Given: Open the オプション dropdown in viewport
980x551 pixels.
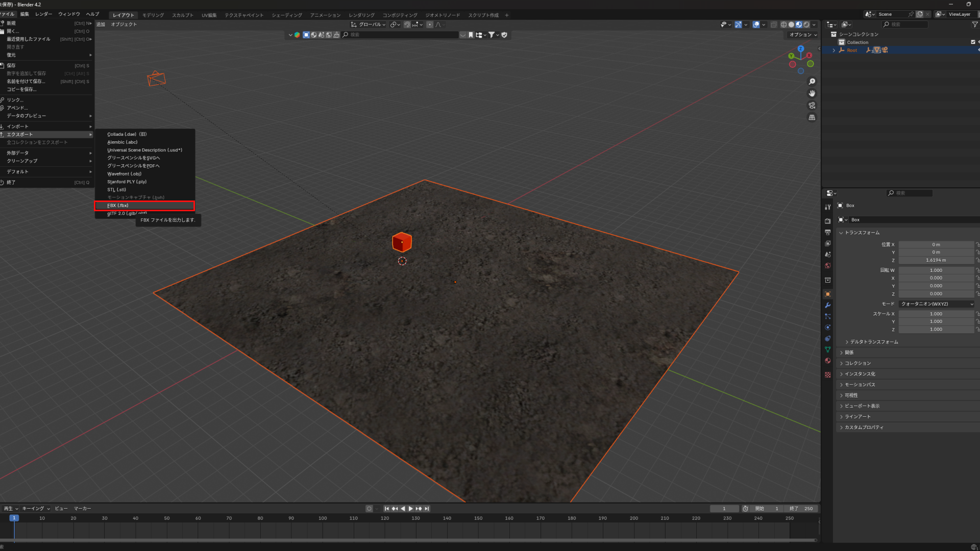Looking at the screenshot, I should pyautogui.click(x=803, y=35).
